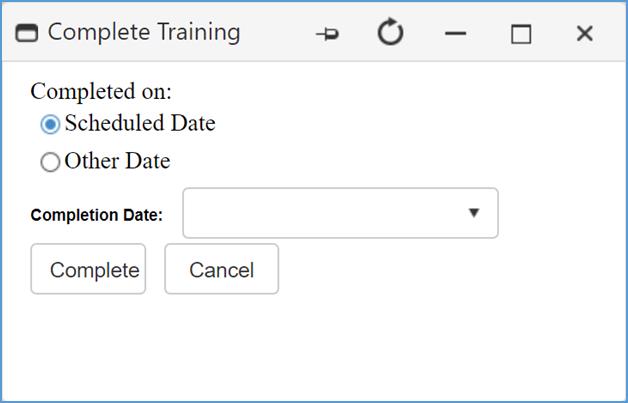Minimize the Complete Training dialog
Viewport: 628px width, 403px height.
click(x=456, y=33)
